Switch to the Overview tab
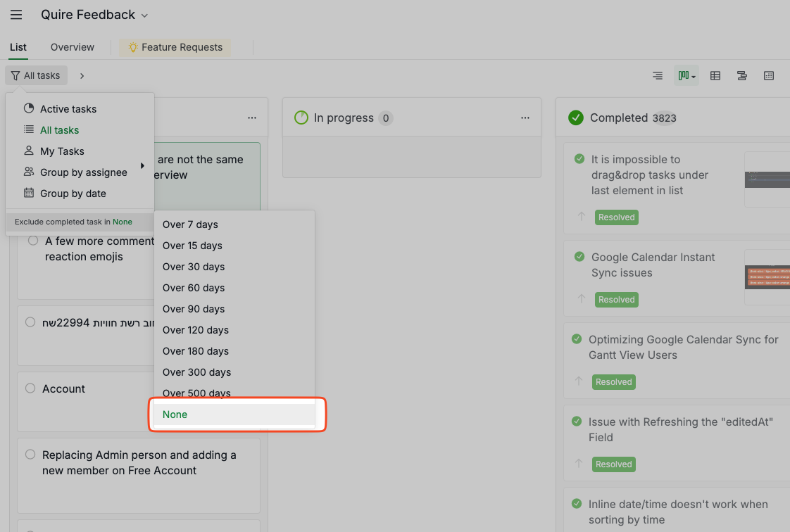This screenshot has height=532, width=790. point(72,47)
